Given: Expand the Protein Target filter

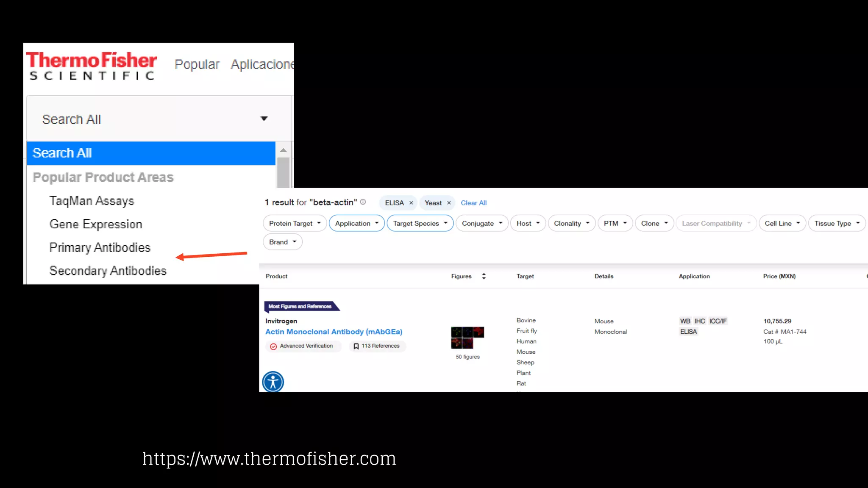Looking at the screenshot, I should [x=295, y=223].
